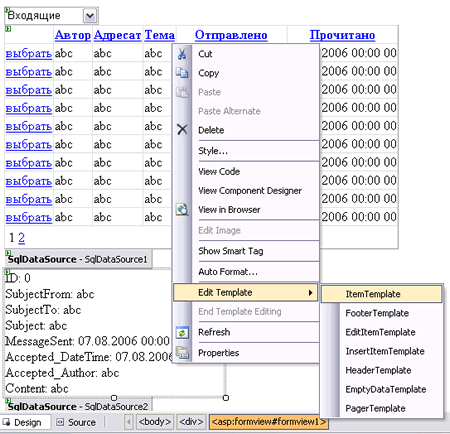The width and height of the screenshot is (450, 434).
Task: Click the Content: abc field text
Action: point(37,388)
